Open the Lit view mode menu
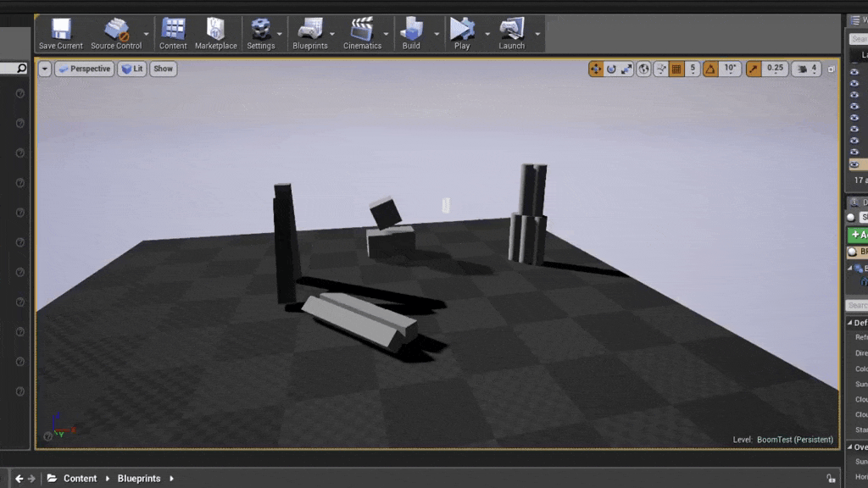The height and width of the screenshot is (488, 868). [132, 69]
